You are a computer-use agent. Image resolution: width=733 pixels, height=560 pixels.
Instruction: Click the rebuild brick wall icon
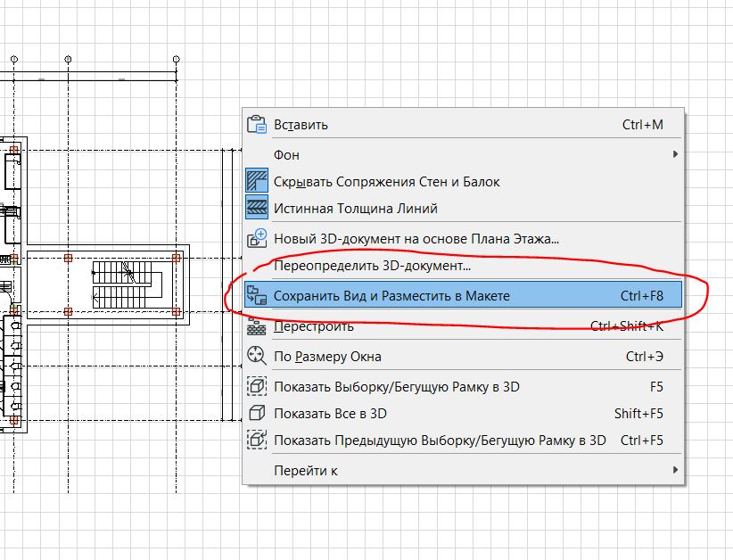pyautogui.click(x=257, y=325)
